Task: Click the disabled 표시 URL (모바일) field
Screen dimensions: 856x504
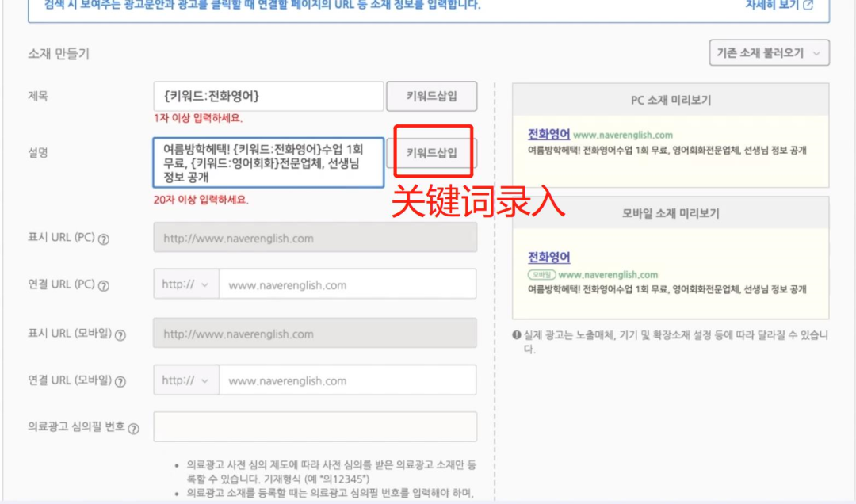Action: click(x=315, y=333)
